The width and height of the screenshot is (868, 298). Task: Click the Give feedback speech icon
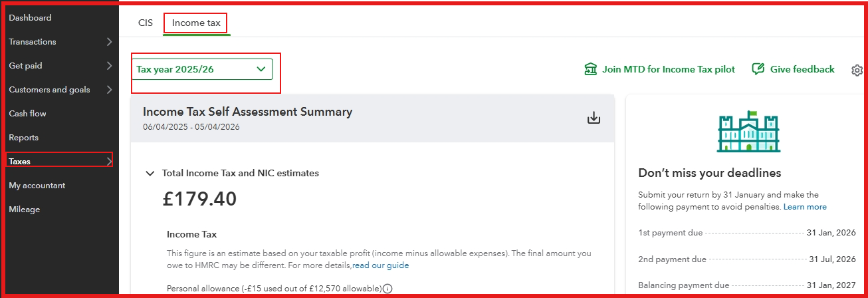pyautogui.click(x=758, y=69)
